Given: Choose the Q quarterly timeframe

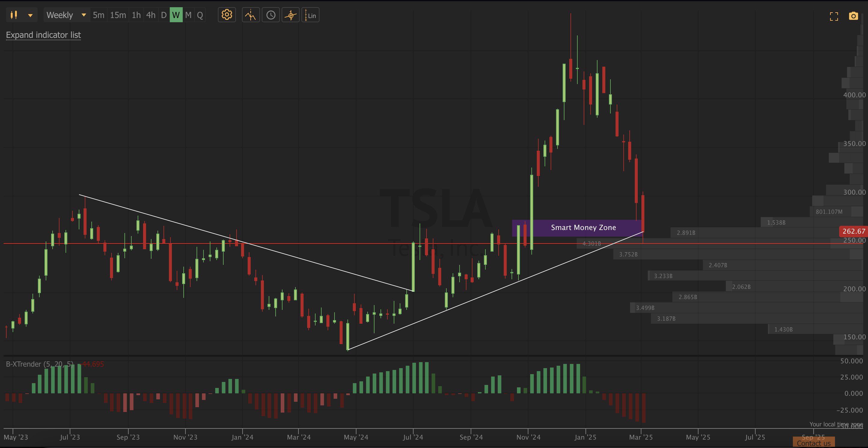Looking at the screenshot, I should pos(200,15).
